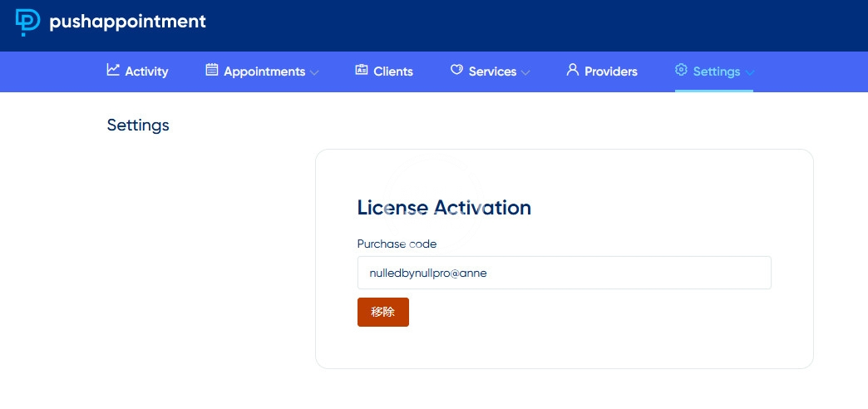868x409 pixels.
Task: Click the Purchase code field label
Action: pos(397,244)
